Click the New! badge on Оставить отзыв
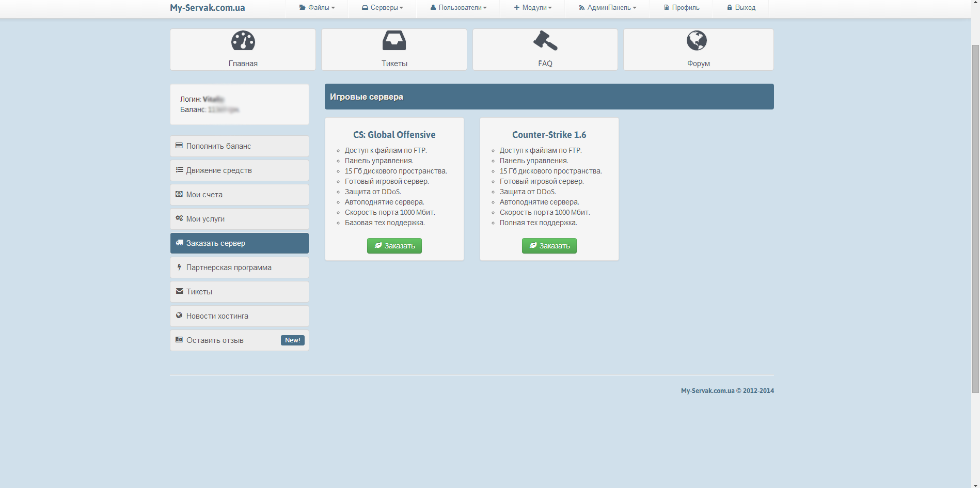Viewport: 980px width, 488px height. pos(293,340)
